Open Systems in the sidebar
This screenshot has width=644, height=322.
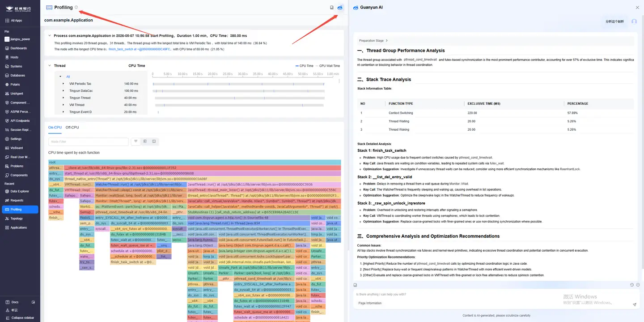(16, 66)
